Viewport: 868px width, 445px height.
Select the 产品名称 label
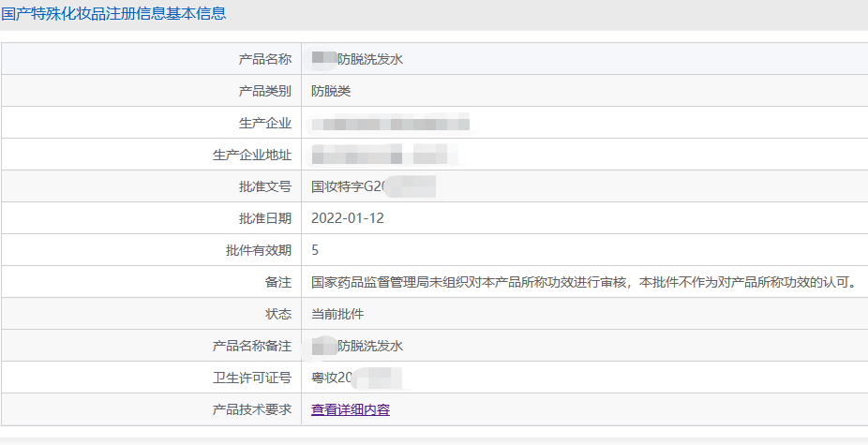[x=264, y=59]
